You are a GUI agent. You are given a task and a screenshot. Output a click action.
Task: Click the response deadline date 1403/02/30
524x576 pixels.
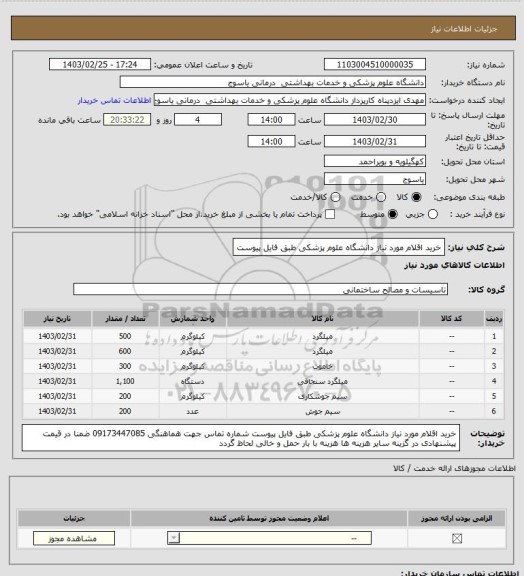[375, 120]
